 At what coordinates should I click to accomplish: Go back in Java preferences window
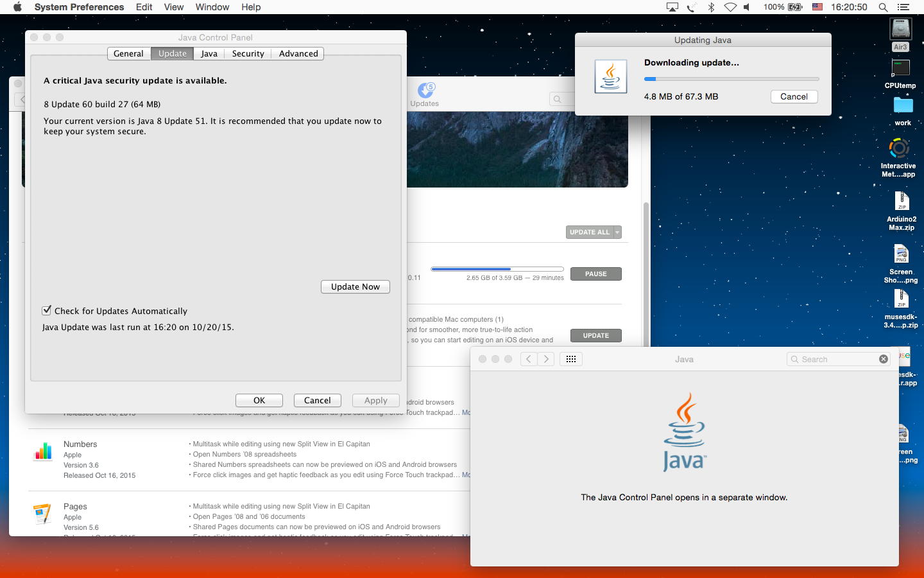coord(528,359)
